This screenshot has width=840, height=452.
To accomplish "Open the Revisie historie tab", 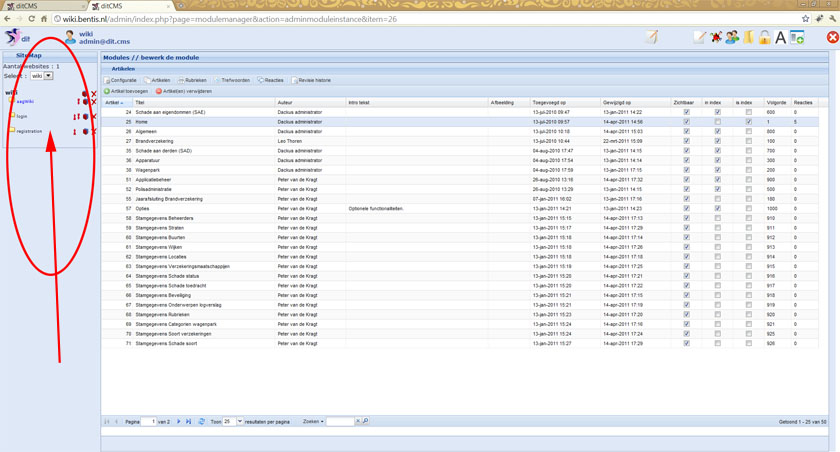I will click(x=311, y=80).
